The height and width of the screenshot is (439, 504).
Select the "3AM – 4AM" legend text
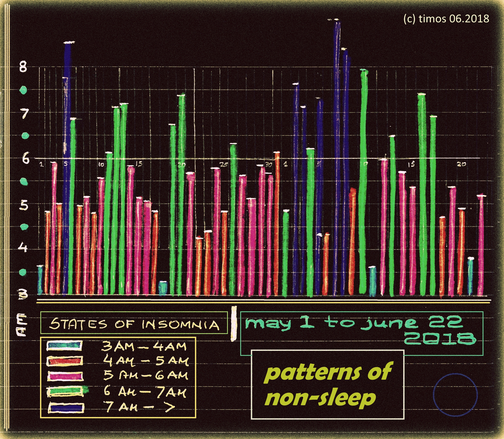[144, 346]
